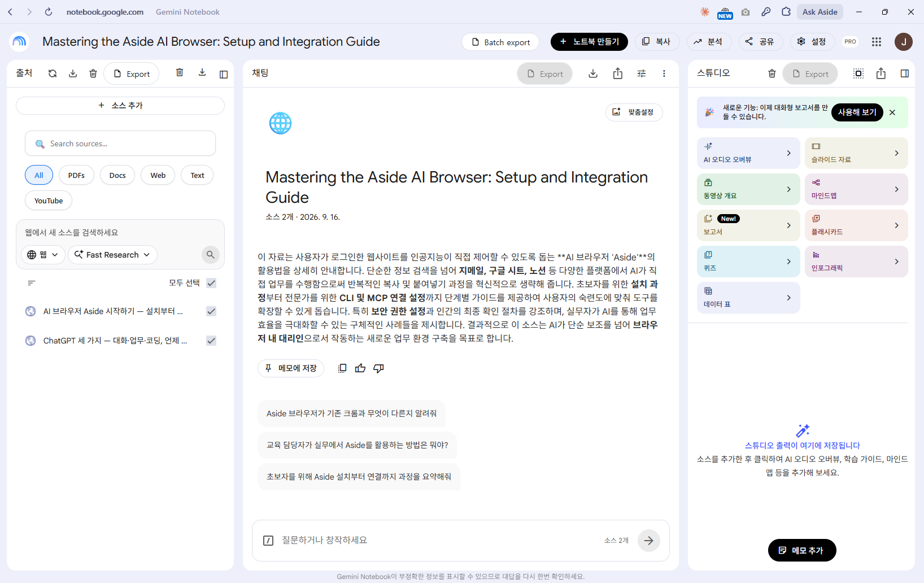The height and width of the screenshot is (583, 924).
Task: Collapse the studio panel with the sidebar icon
Action: point(905,73)
